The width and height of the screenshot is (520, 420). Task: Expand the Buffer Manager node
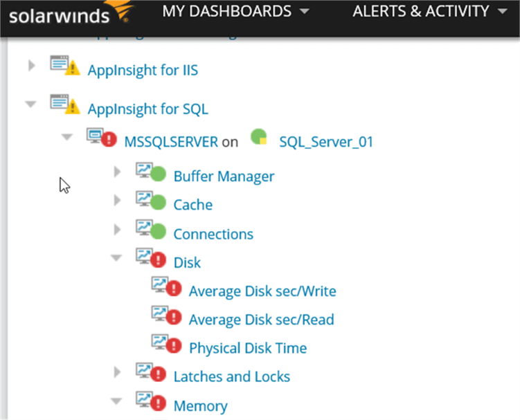click(x=117, y=172)
